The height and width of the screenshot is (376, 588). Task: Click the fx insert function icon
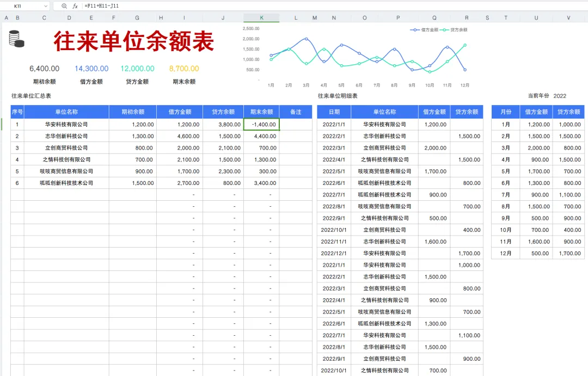(75, 6)
